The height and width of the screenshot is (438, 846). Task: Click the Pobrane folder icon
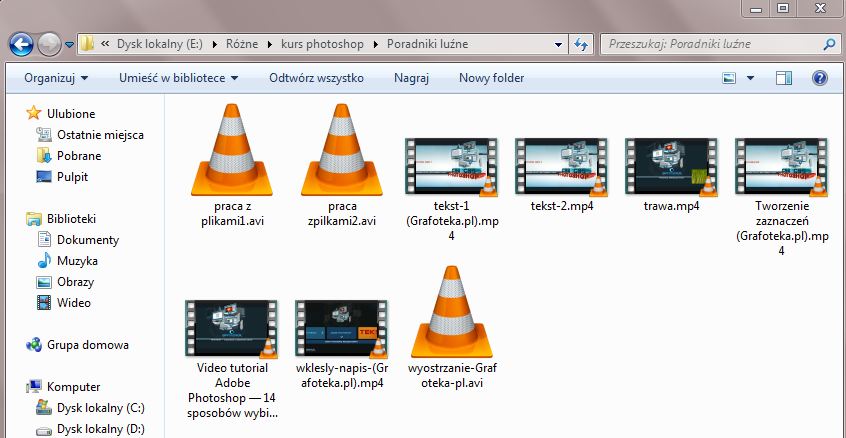(x=44, y=155)
